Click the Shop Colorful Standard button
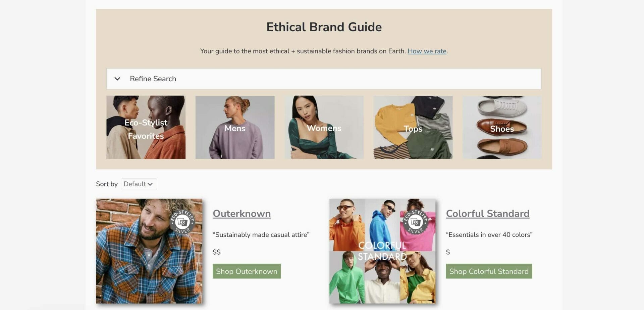Screen dimensions: 644x310 489,271
